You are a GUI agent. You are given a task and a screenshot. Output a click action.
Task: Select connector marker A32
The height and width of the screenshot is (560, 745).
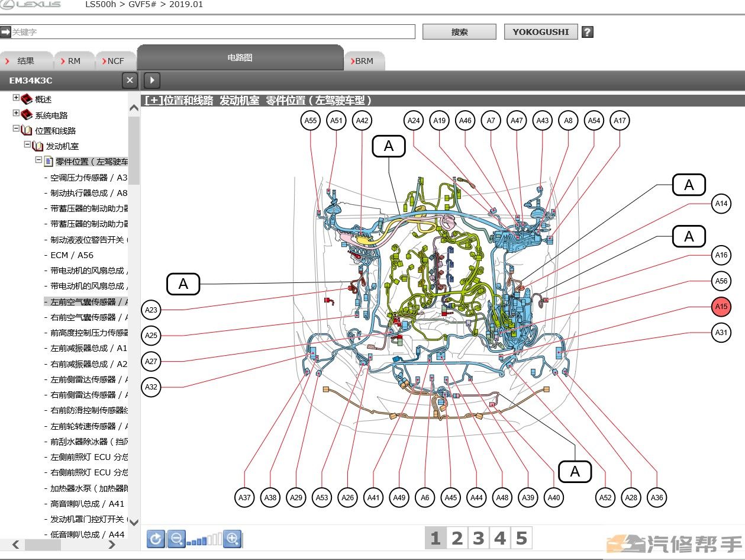151,387
